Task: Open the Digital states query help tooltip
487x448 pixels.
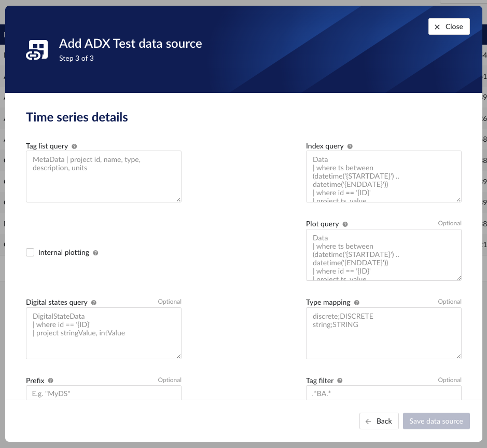Action: (x=93, y=303)
